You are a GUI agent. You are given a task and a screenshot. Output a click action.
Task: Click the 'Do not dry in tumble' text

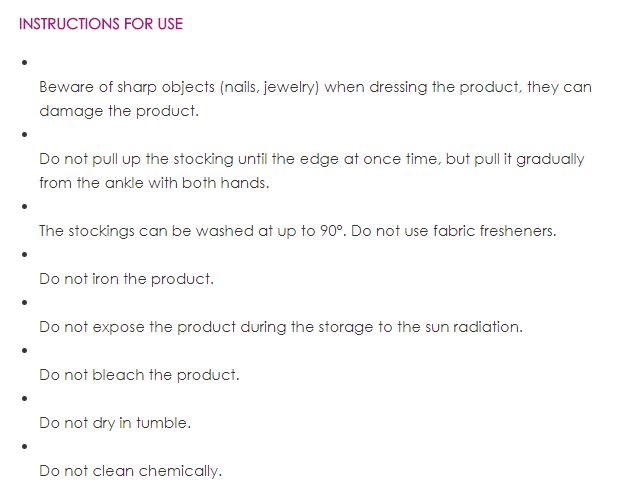pos(115,423)
